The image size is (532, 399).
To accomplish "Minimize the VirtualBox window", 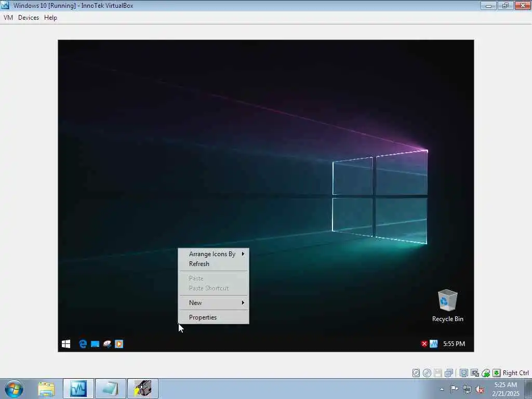I will pos(488,5).
